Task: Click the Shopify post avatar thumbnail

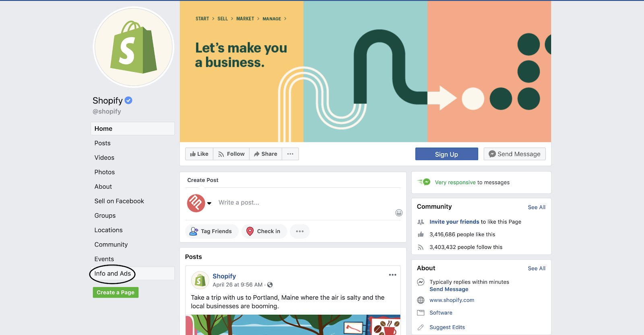Action: pos(200,281)
